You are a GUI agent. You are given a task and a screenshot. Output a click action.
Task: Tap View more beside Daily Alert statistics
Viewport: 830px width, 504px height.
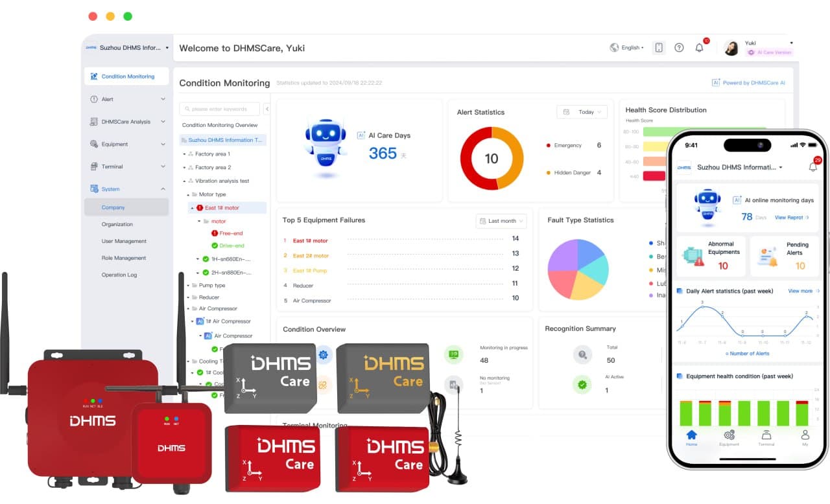pos(803,292)
